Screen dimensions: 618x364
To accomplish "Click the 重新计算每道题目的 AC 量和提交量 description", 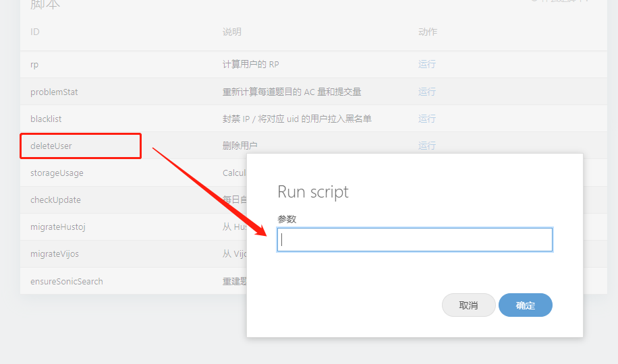I will pyautogui.click(x=291, y=92).
